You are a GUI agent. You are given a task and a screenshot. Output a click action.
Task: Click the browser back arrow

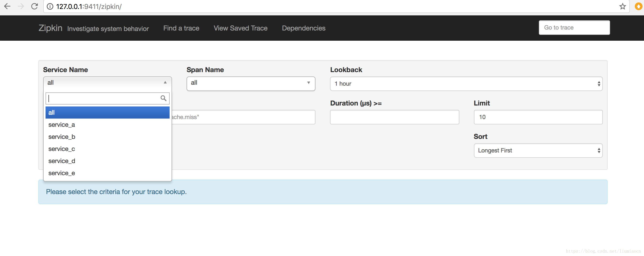pos(8,6)
